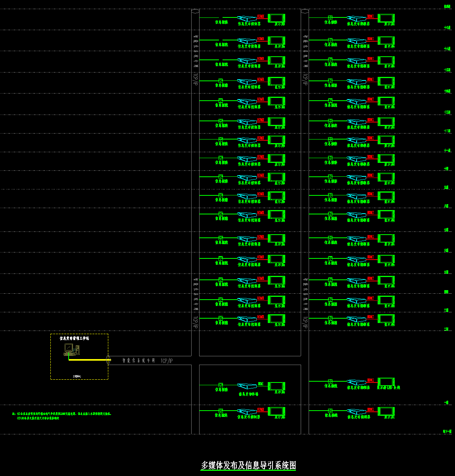Screen dimensions: 455x476
Task: Select the vertical TCP/IP label in the lower right riser
Action: 305,322
